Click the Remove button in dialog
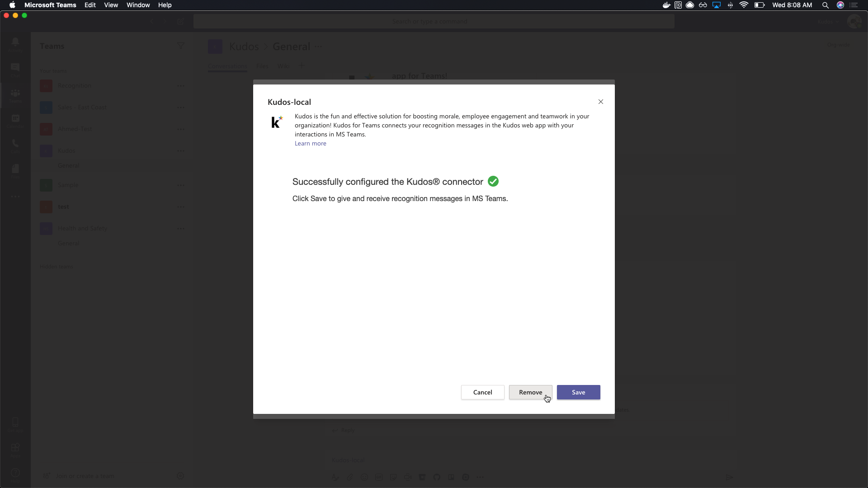Image resolution: width=868 pixels, height=488 pixels. coord(530,392)
